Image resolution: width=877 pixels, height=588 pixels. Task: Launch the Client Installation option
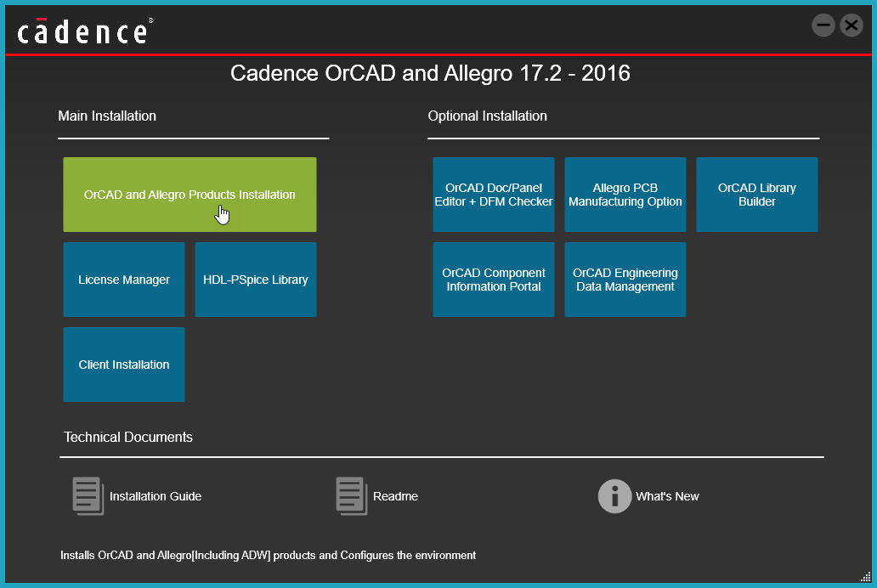click(x=124, y=365)
